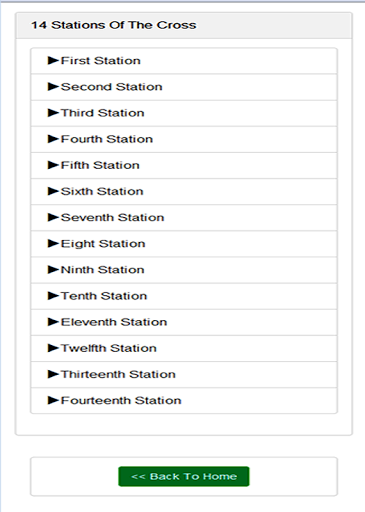365x512 pixels.
Task: Select the Eleventh Station text label
Action: pos(114,322)
